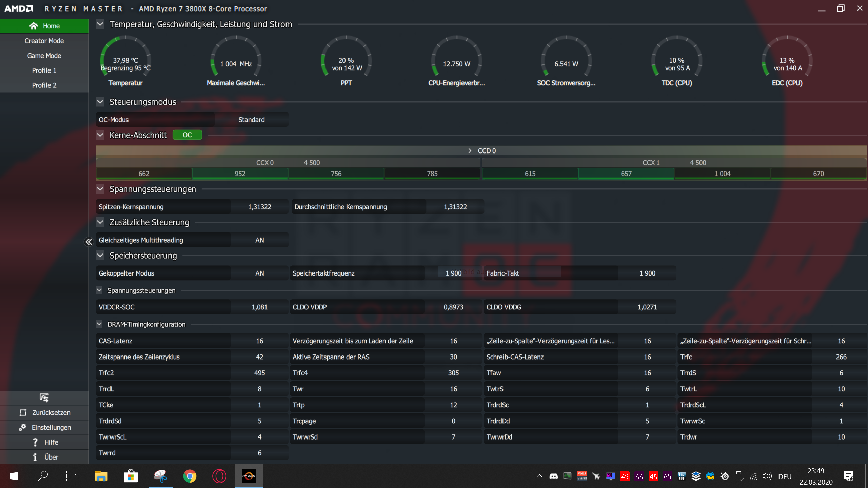The image size is (868, 488).
Task: Collapse the Temperatur, Geschwindigkeit section
Action: [x=100, y=24]
